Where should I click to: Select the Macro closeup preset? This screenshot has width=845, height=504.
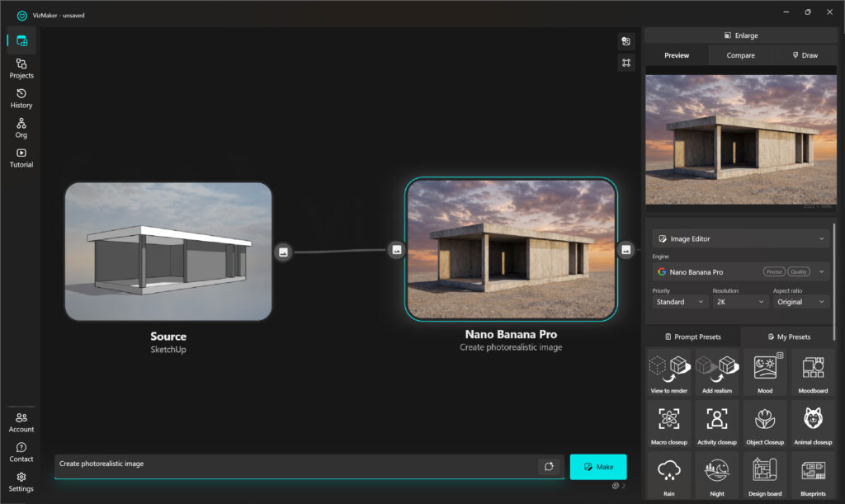tap(668, 424)
